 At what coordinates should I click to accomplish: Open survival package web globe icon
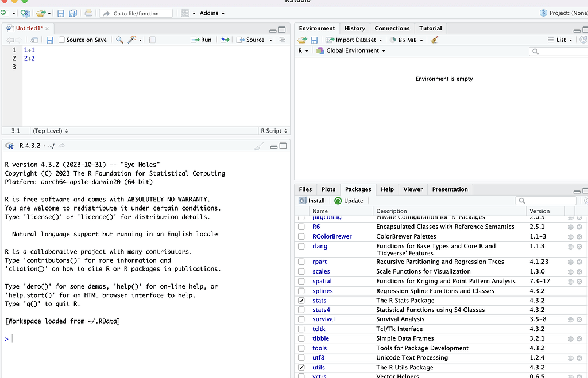coord(570,319)
